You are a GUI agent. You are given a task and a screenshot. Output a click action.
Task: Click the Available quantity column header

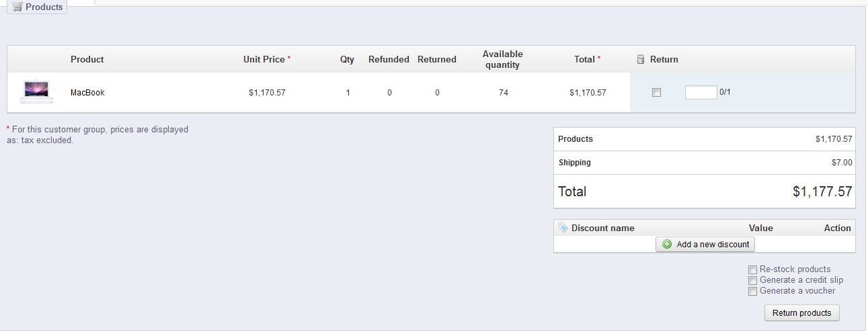[503, 59]
